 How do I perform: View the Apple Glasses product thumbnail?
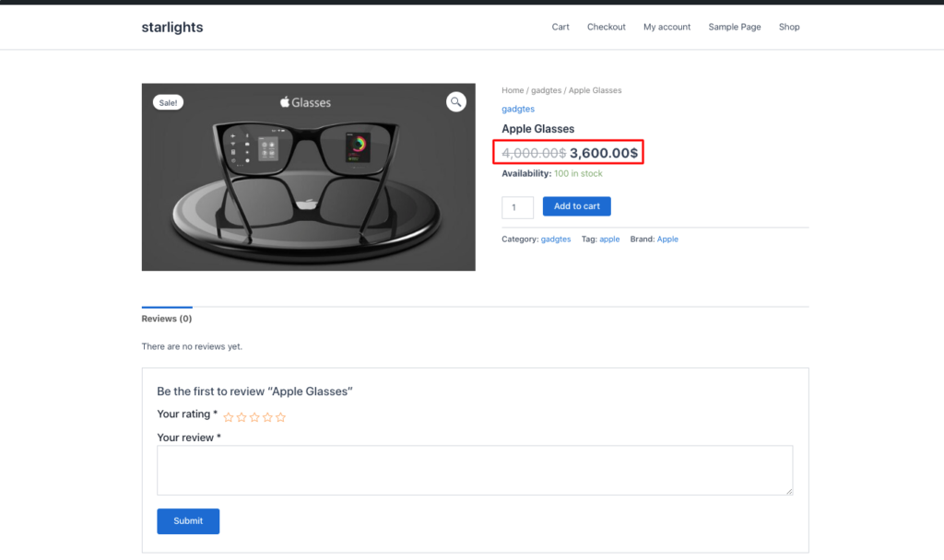tap(308, 177)
